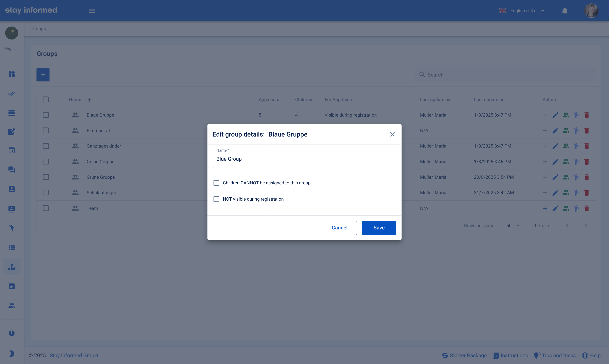The height and width of the screenshot is (364, 609).
Task: Open the contact card icon in sidebar
Action: 12,189
